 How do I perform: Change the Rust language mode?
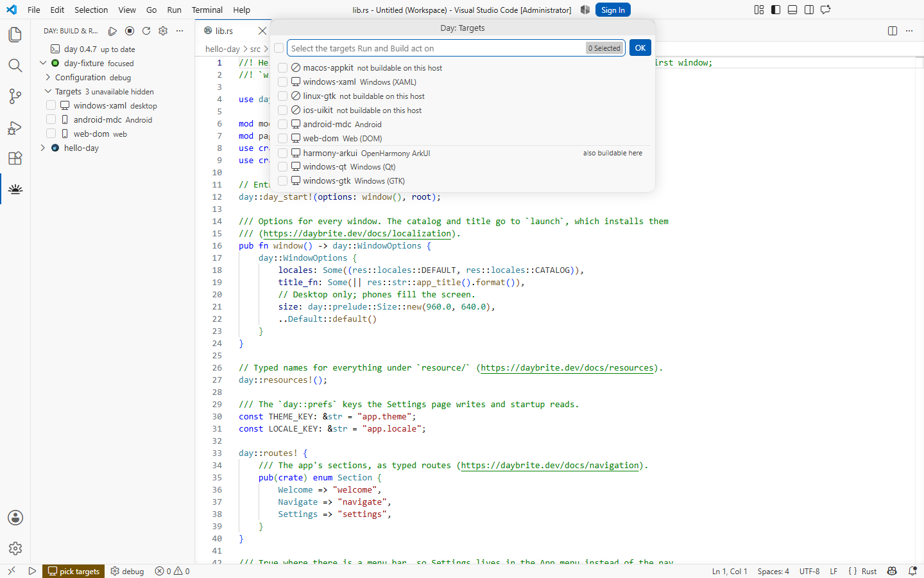(x=869, y=571)
